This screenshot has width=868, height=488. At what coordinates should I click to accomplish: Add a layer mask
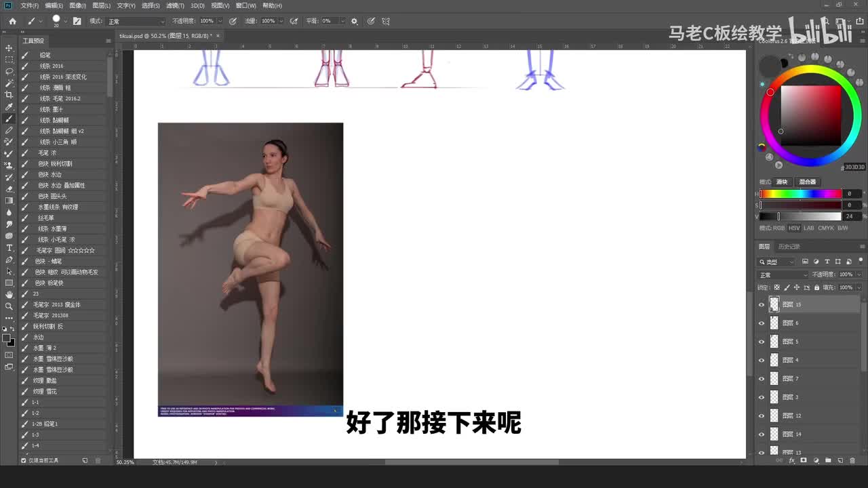coord(804,460)
